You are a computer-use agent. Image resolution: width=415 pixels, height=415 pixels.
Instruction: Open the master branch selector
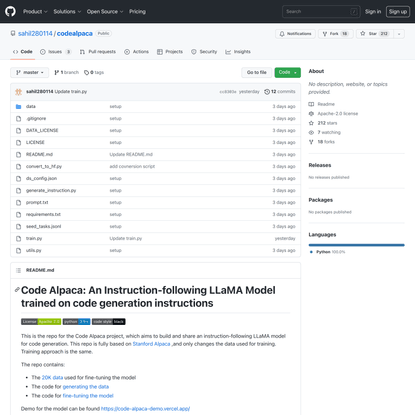(30, 72)
